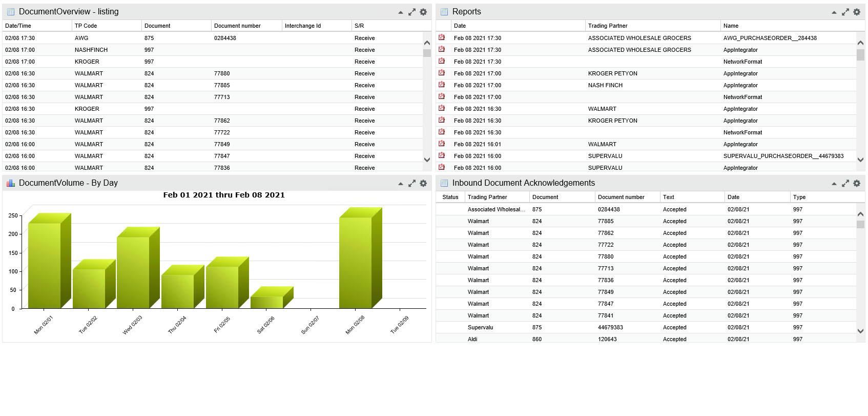The width and height of the screenshot is (868, 416).
Task: Open settings gear for DocumentVolume panel
Action: point(423,183)
